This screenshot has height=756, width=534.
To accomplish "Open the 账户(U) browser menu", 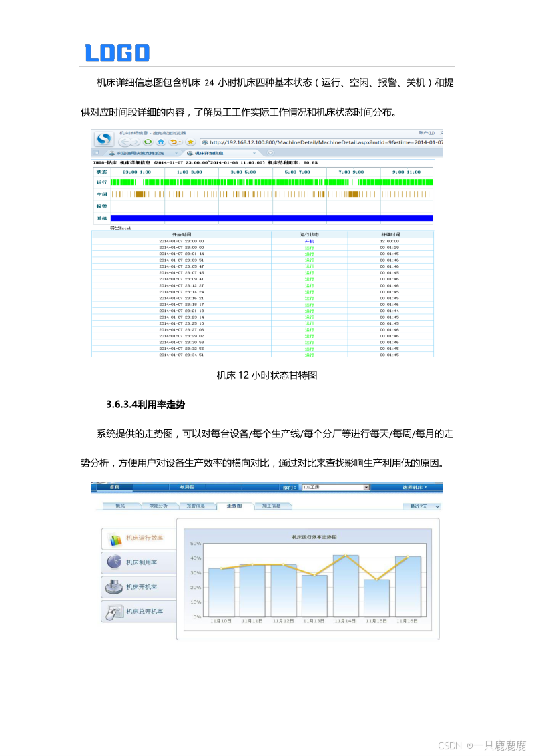I will pyautogui.click(x=427, y=133).
